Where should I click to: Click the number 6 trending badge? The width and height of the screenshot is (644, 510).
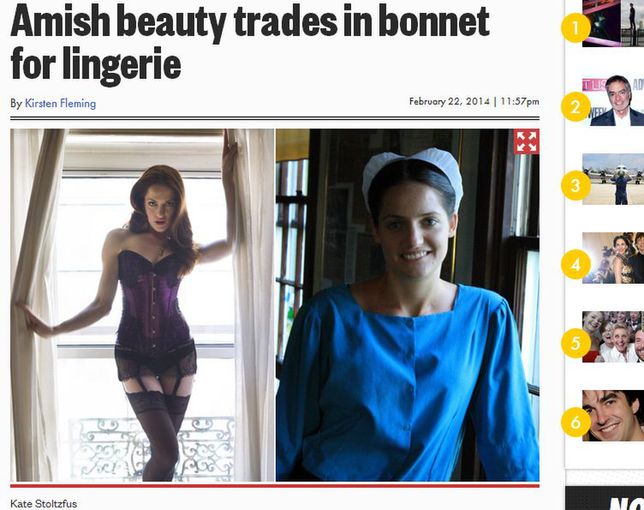point(576,422)
